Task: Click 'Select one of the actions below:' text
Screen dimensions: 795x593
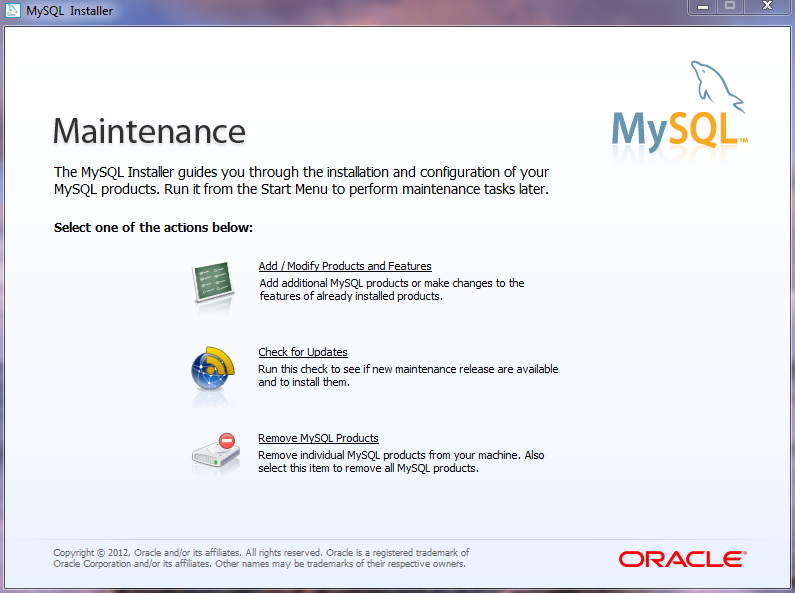Action: 153,228
